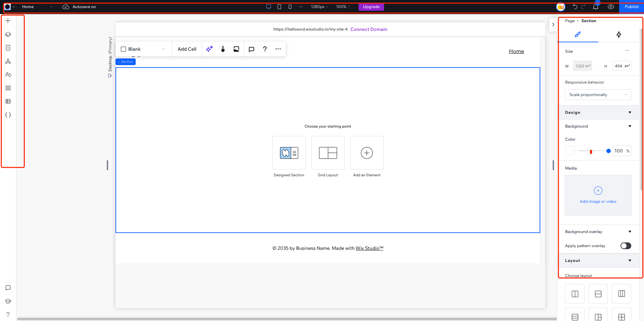644x321 pixels.
Task: Choose the Grid Layout starting point
Action: point(328,153)
